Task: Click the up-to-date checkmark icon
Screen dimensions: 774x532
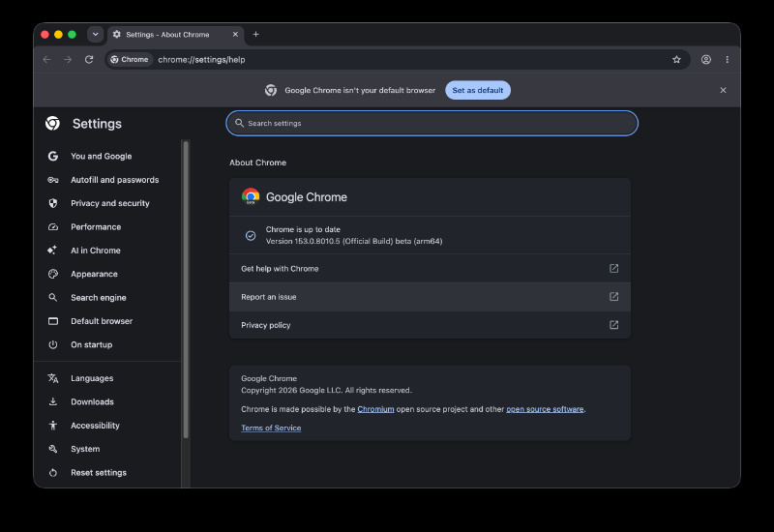Action: [x=251, y=235]
